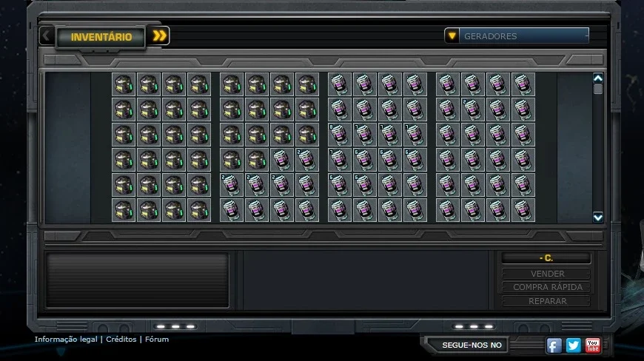This screenshot has width=644, height=361.
Task: Open the Créditos link
Action: click(121, 340)
